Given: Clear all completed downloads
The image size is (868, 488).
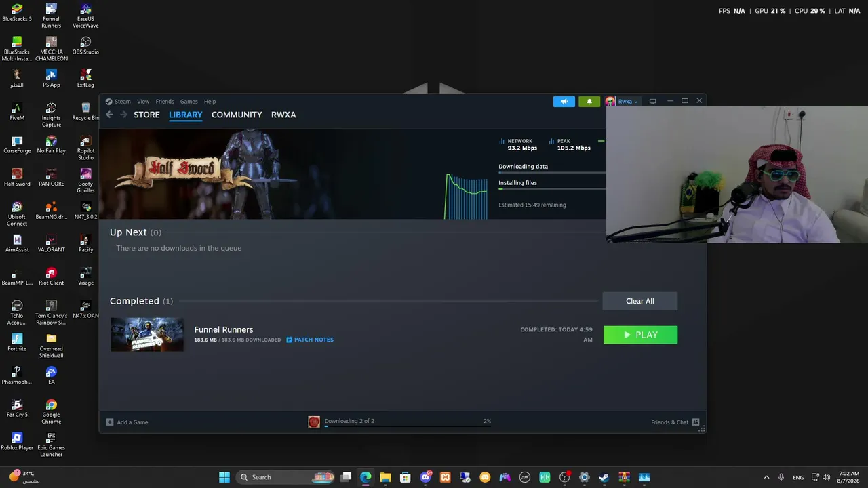Looking at the screenshot, I should point(640,301).
